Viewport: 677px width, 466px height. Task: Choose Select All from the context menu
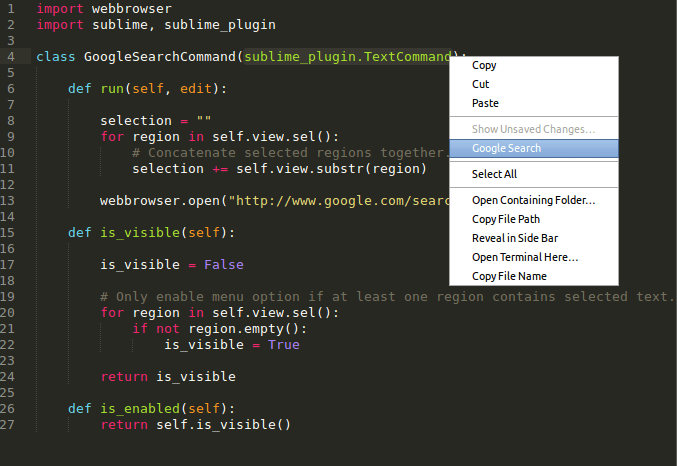pos(494,174)
